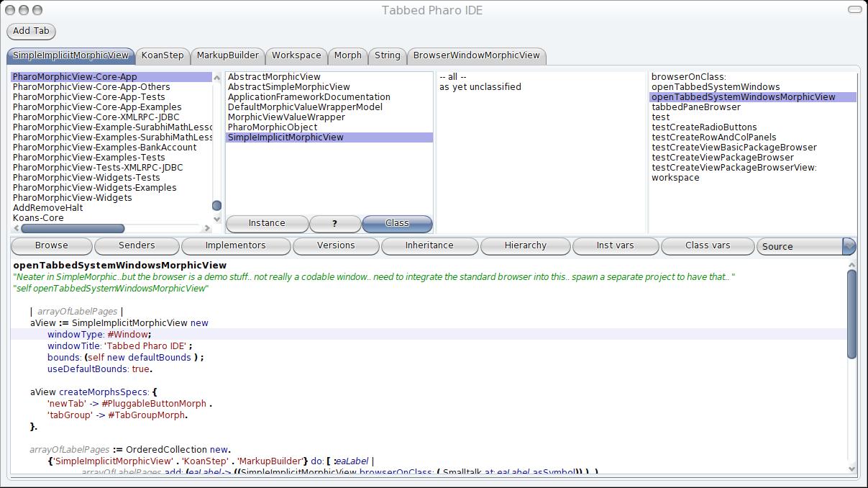
Task: Click the Hierarchy button
Action: click(525, 245)
